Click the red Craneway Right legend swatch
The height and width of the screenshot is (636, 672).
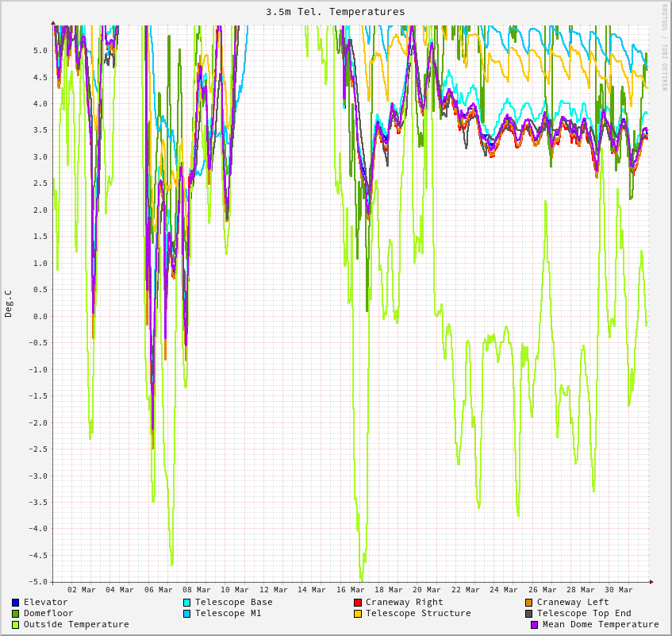click(x=358, y=603)
